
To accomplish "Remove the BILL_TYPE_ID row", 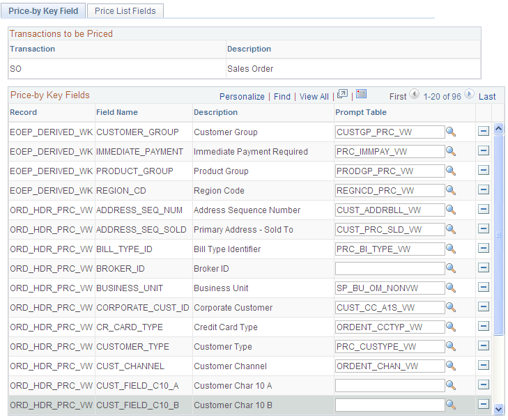I will pyautogui.click(x=484, y=248).
